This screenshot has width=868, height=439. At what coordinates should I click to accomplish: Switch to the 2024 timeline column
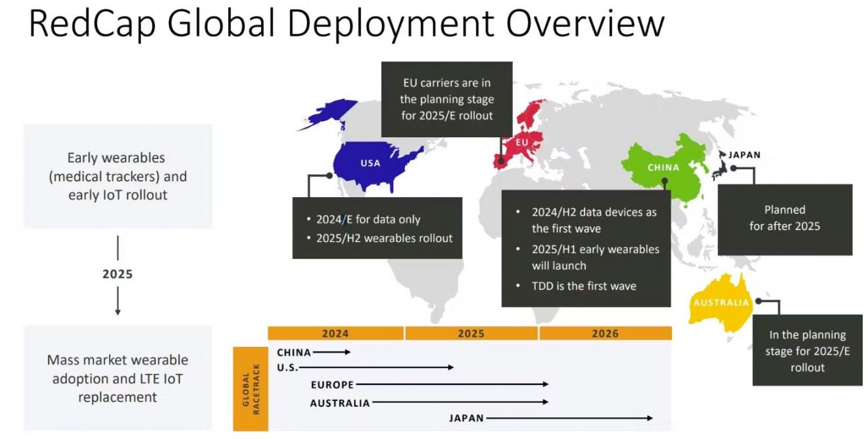pyautogui.click(x=334, y=333)
